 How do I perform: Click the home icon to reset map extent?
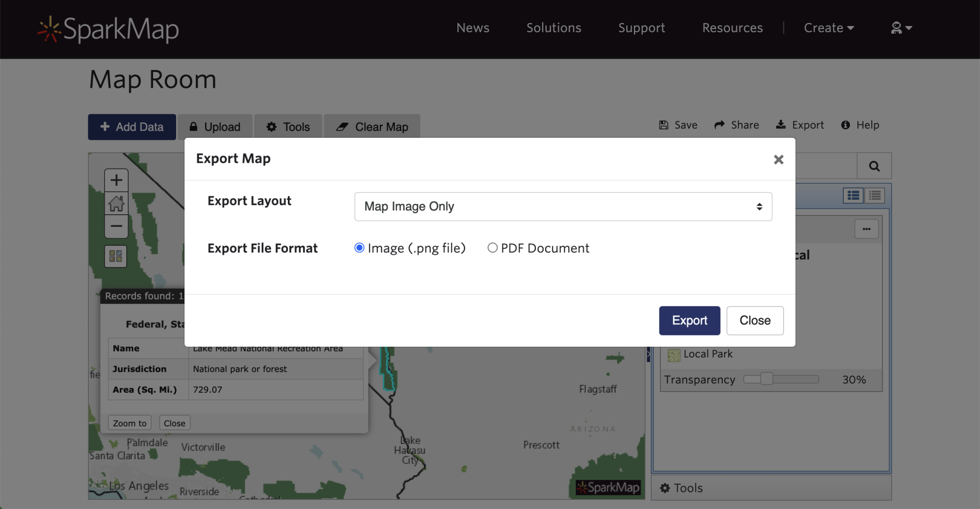(x=116, y=202)
